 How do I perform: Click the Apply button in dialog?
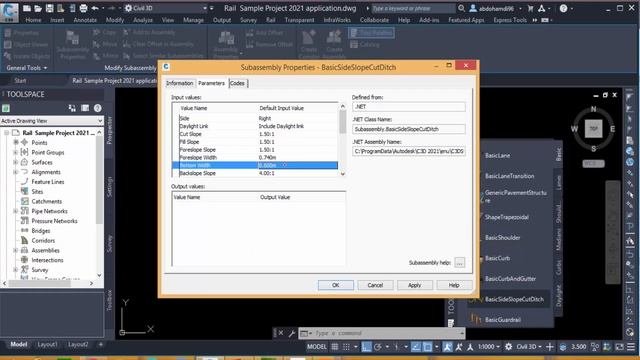point(414,285)
